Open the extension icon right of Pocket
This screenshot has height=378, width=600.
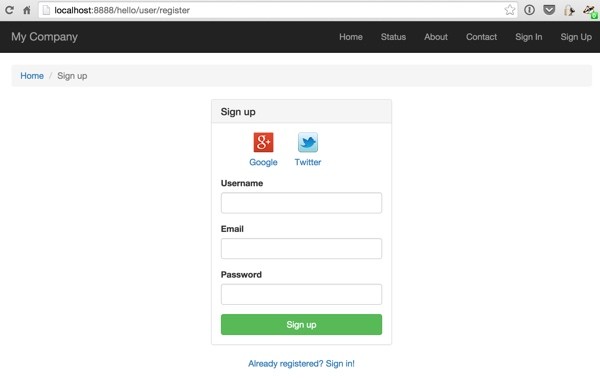click(569, 10)
